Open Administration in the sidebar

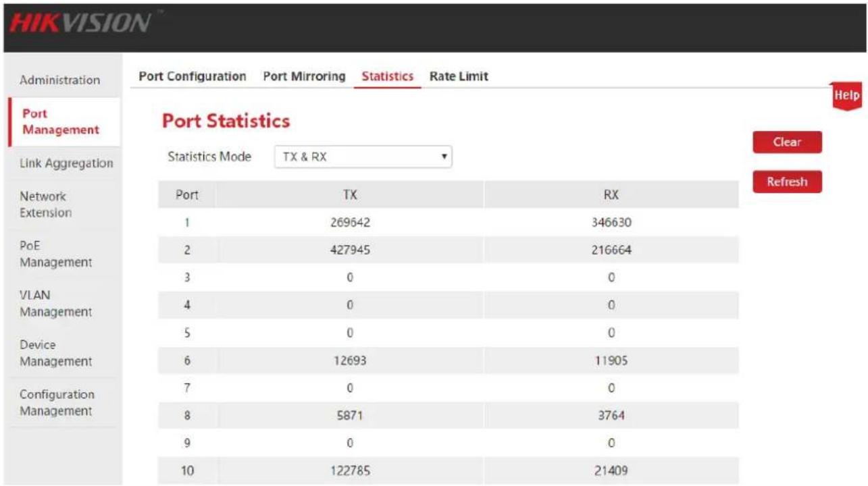point(59,80)
